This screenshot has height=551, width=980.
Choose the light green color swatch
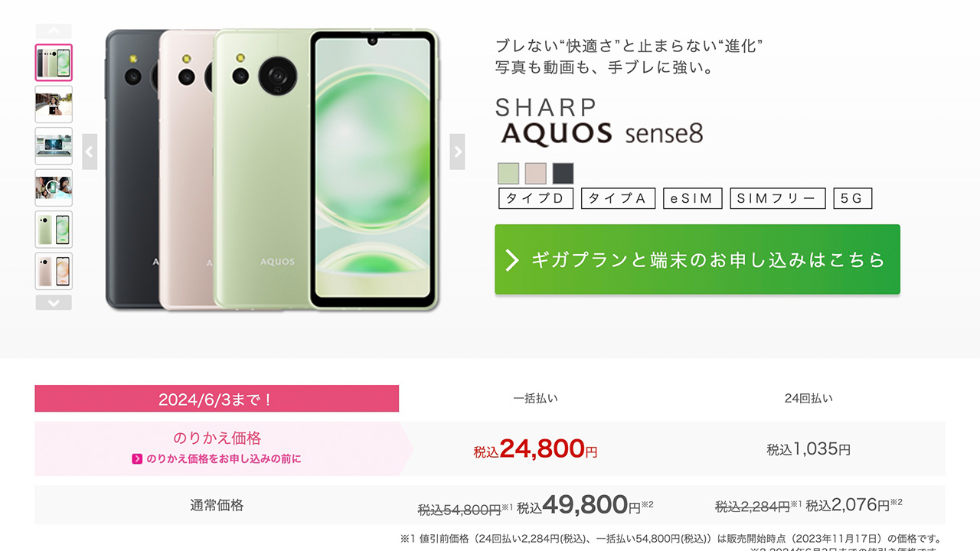coord(508,173)
